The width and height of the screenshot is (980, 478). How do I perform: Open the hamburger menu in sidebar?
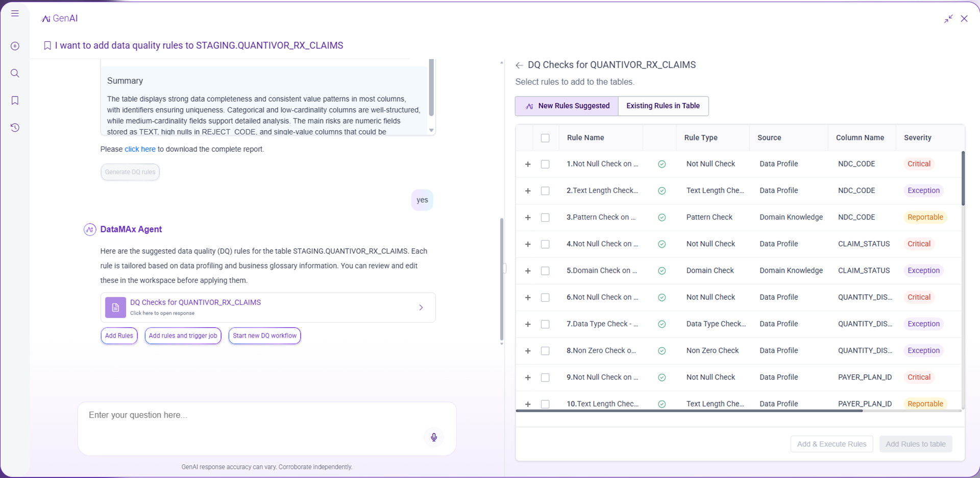[x=15, y=13]
